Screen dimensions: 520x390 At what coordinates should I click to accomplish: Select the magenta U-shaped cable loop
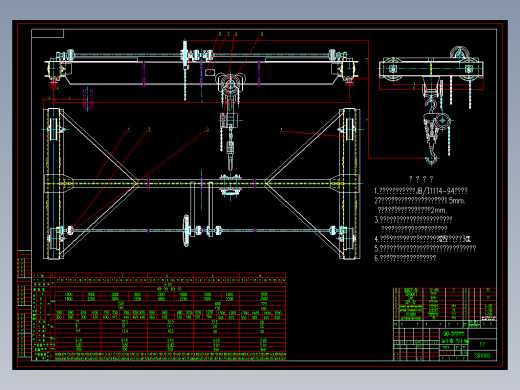click(88, 99)
